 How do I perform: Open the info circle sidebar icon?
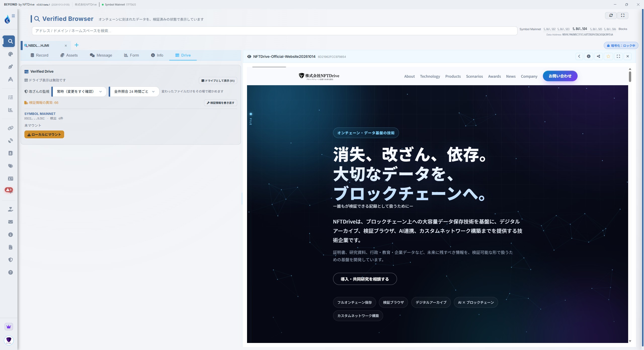(x=10, y=235)
